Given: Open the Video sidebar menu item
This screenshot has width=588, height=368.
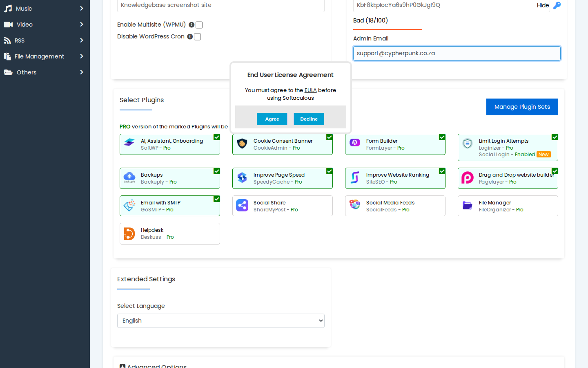Looking at the screenshot, I should 45,25.
